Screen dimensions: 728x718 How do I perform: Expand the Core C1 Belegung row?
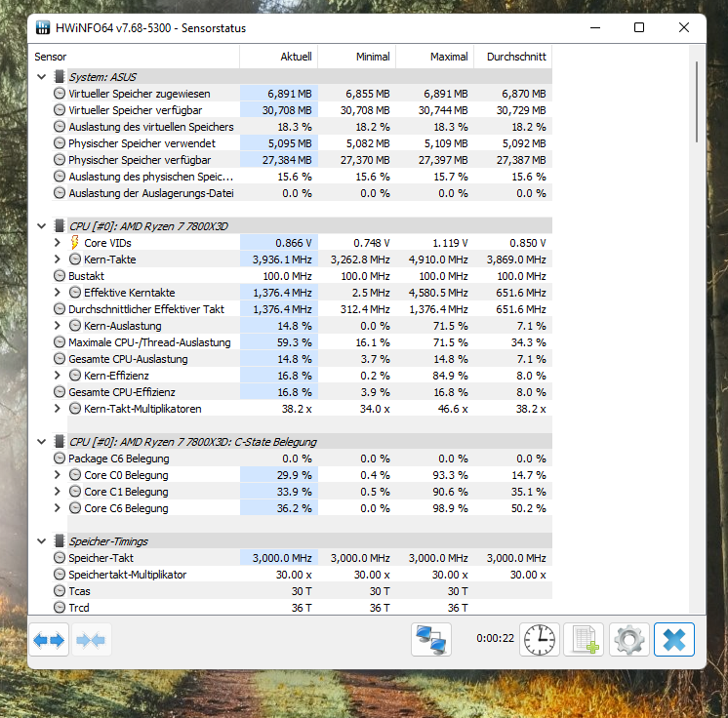[x=58, y=492]
